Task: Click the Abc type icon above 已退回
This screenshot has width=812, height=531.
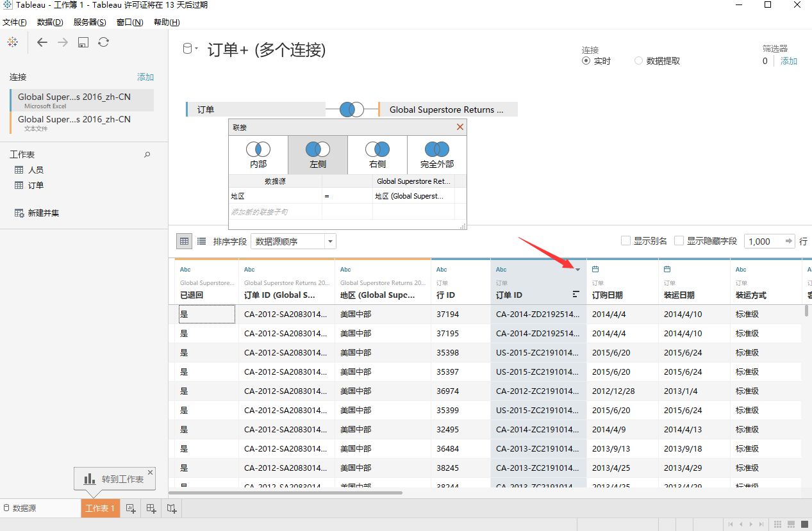Action: tap(185, 270)
